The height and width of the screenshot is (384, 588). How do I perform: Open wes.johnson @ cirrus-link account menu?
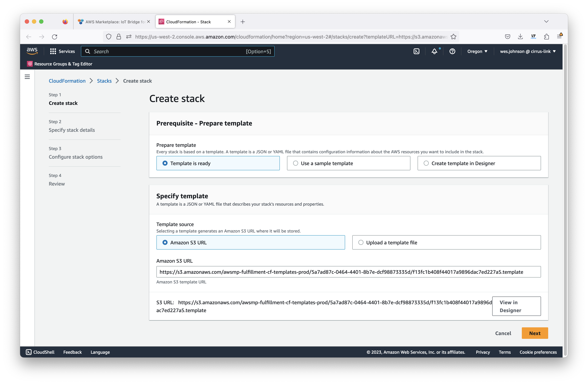coord(528,51)
